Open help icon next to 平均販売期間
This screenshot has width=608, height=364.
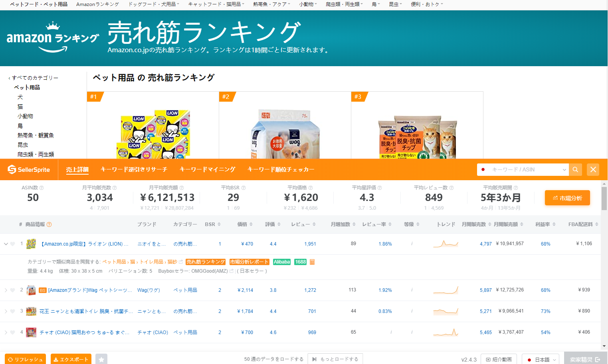click(x=516, y=188)
